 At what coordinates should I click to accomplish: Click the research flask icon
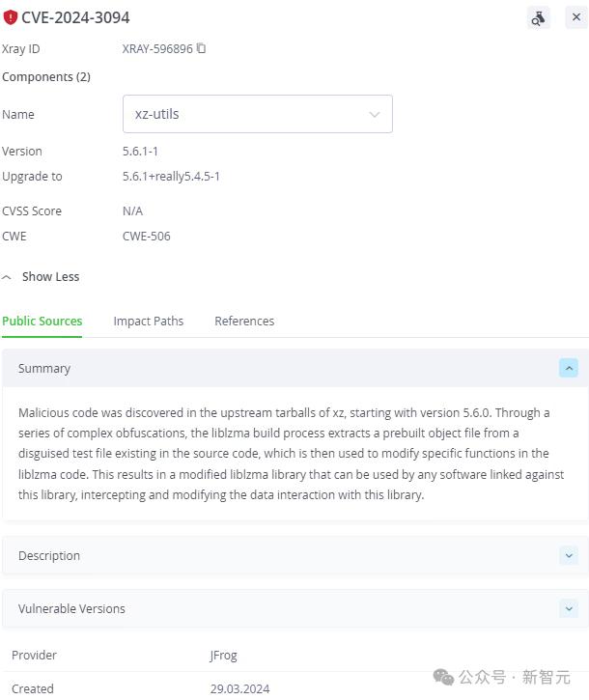click(x=538, y=17)
